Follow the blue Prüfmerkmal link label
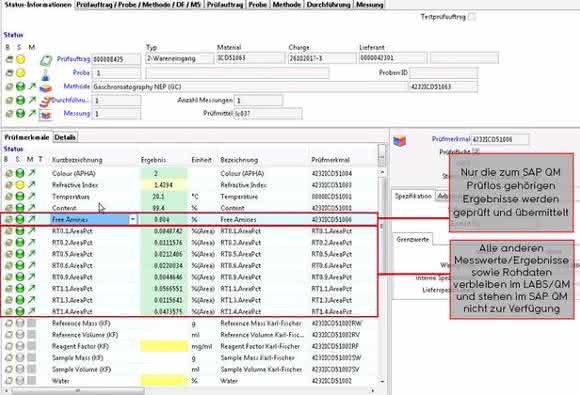The image size is (580, 395). (451, 139)
